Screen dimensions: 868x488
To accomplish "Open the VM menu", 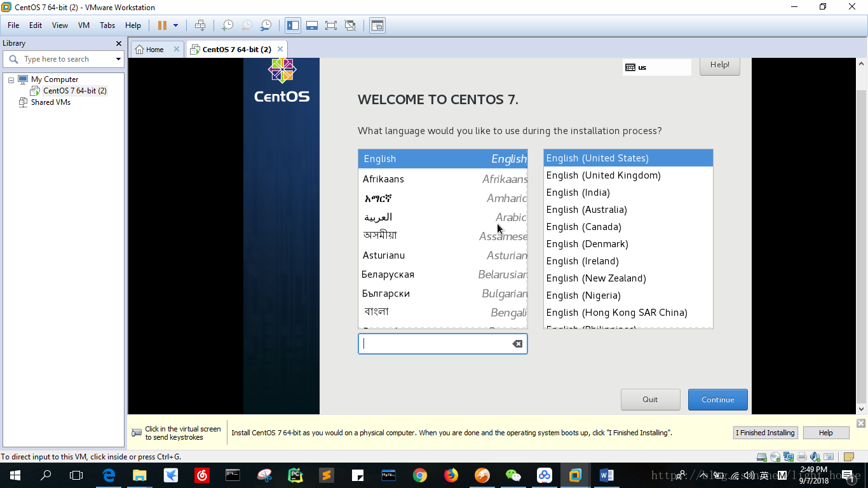I will (84, 25).
